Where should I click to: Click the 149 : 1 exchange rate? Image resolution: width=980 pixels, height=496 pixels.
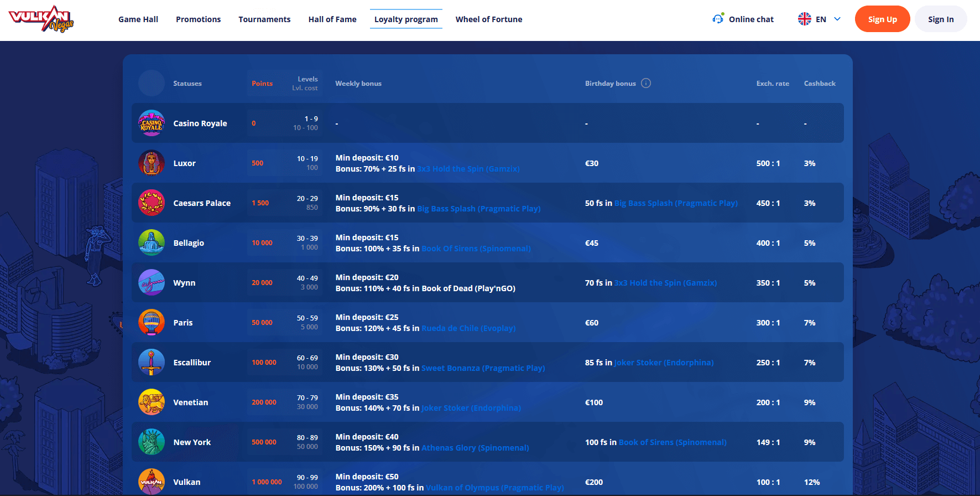tap(768, 442)
